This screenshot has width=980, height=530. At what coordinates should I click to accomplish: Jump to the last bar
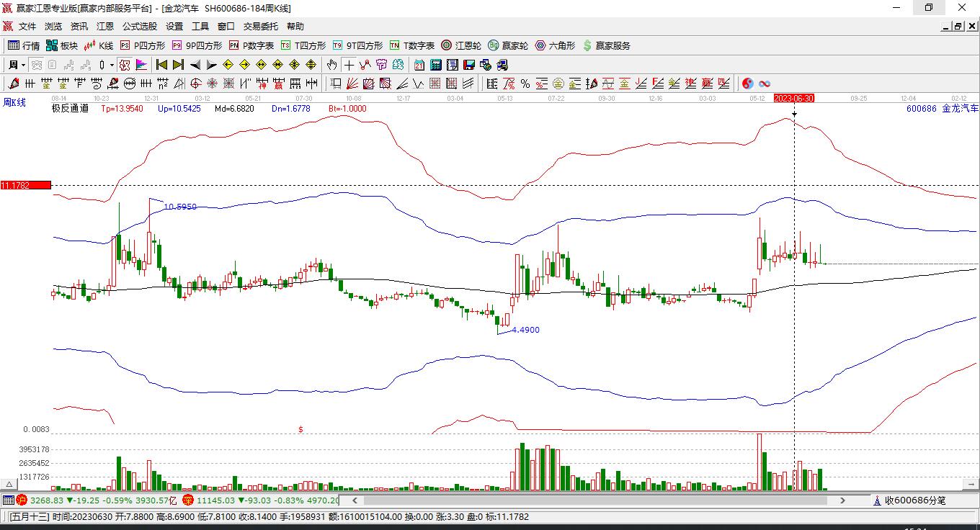178,65
